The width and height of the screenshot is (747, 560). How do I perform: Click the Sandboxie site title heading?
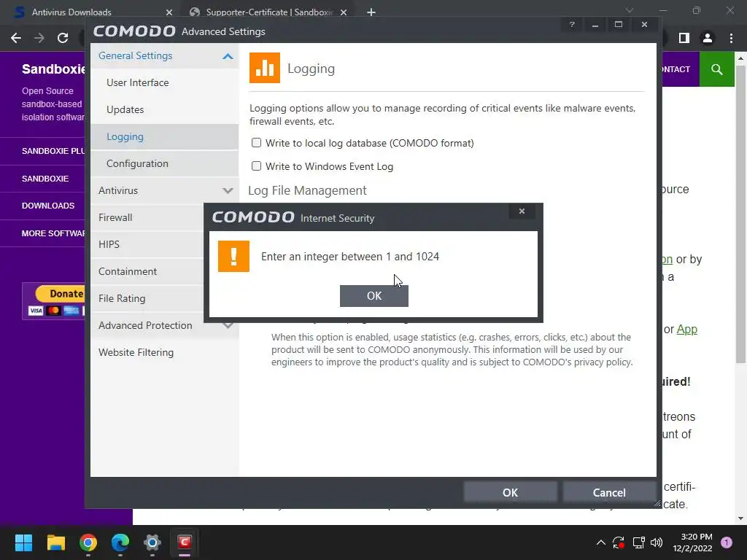tap(53, 69)
